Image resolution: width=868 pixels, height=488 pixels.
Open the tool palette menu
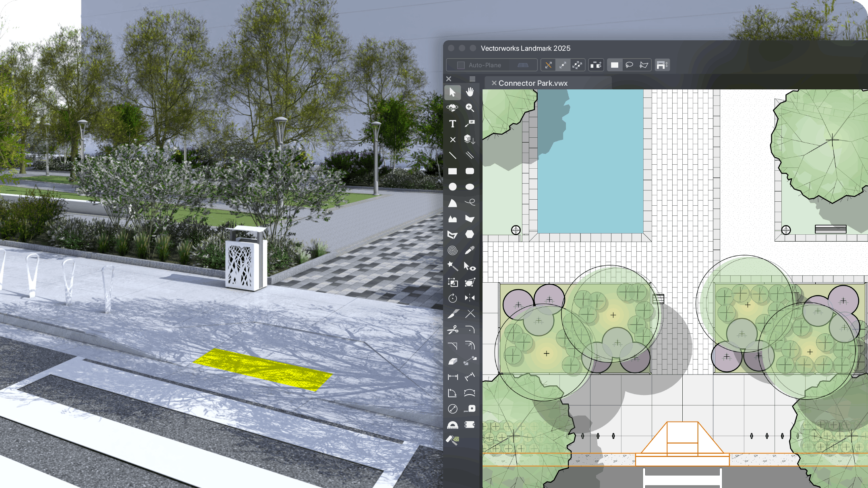click(x=472, y=79)
